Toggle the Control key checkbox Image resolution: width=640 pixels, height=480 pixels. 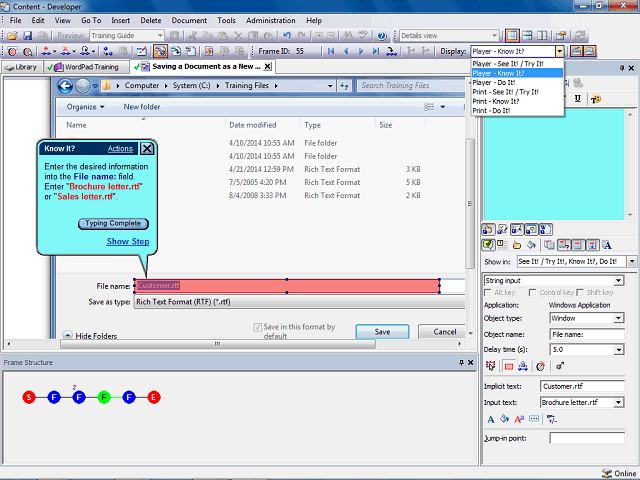pos(532,292)
